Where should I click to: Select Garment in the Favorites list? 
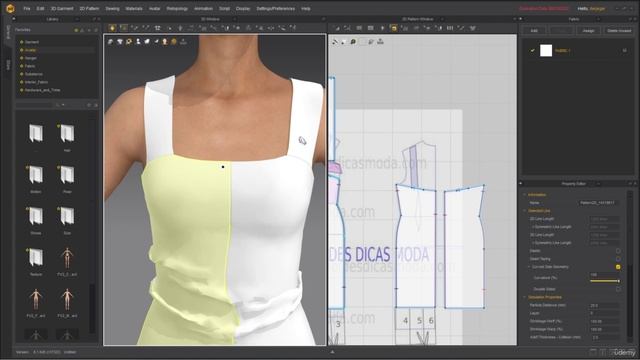32,42
